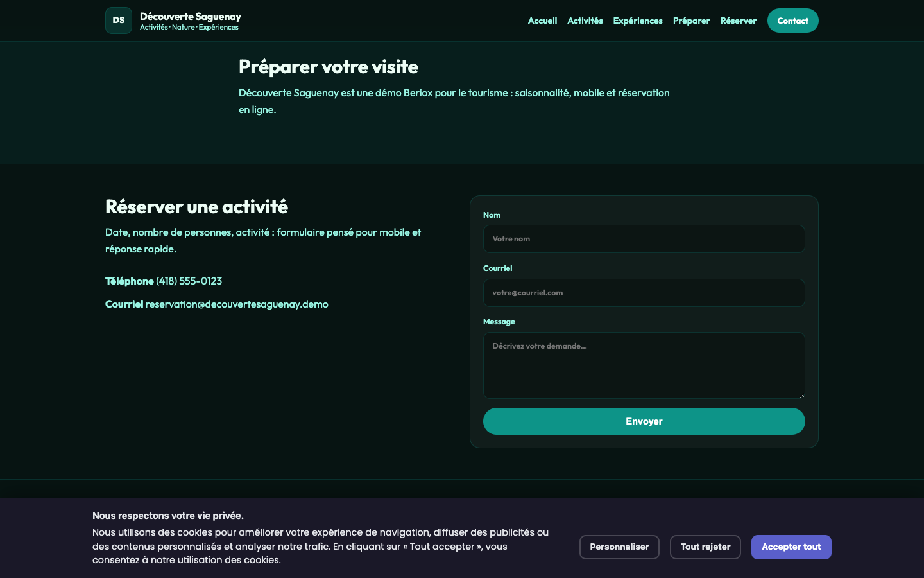The height and width of the screenshot is (578, 924).
Task: Click the Message textarea resize handle
Action: 801,395
